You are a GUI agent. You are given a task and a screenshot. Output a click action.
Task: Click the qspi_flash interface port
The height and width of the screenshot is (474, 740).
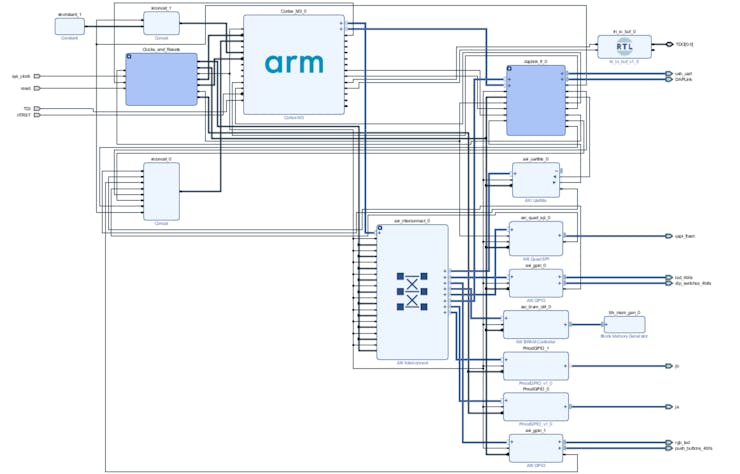click(x=669, y=236)
